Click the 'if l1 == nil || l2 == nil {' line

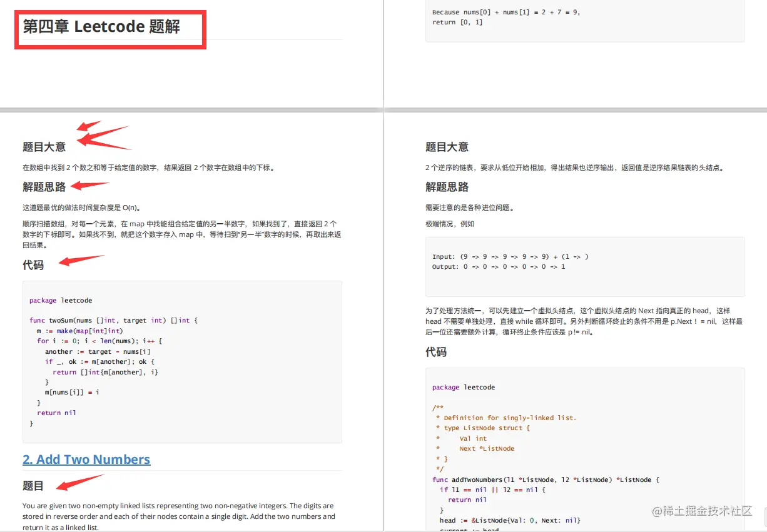pyautogui.click(x=493, y=489)
